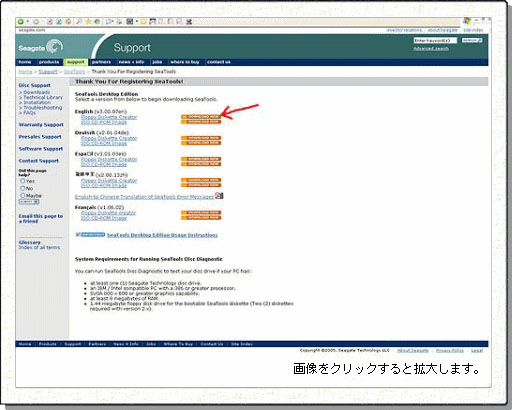The image size is (512, 410).
Task: Click Chinese version Floppy Diskette Creator link
Action: [109, 180]
